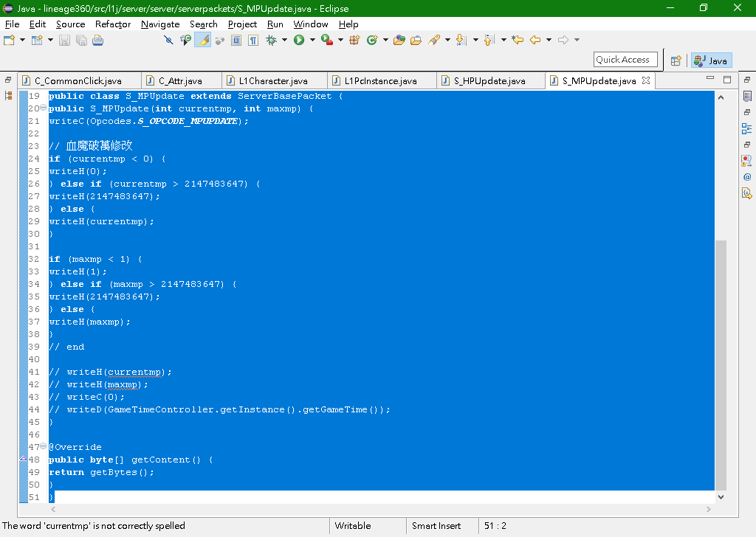Open the Back history dropdown arrow
The height and width of the screenshot is (537, 756).
pos(549,40)
